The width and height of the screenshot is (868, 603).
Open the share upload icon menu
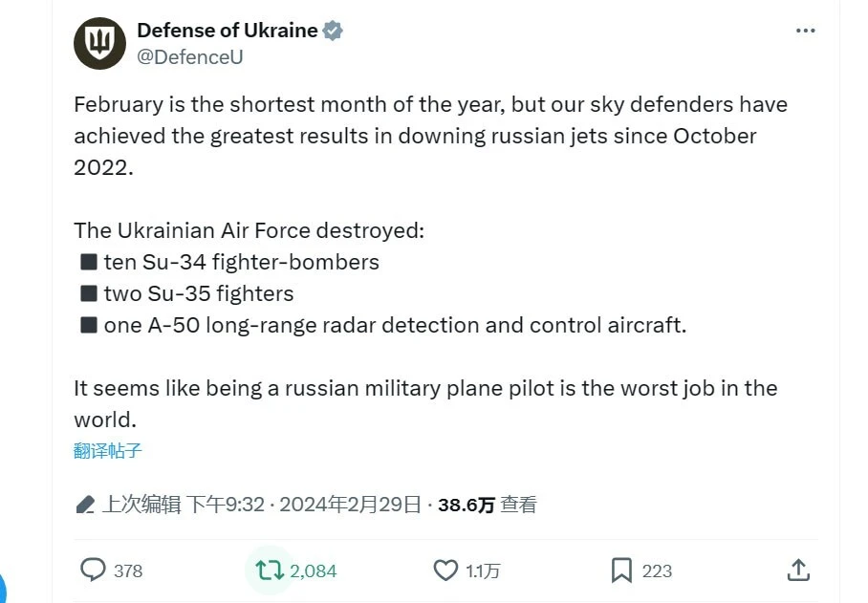(798, 571)
